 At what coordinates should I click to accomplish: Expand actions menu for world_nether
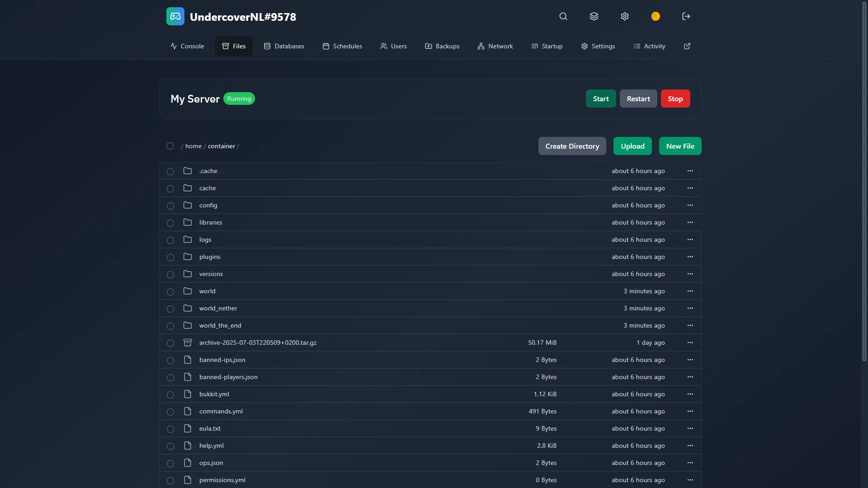690,308
